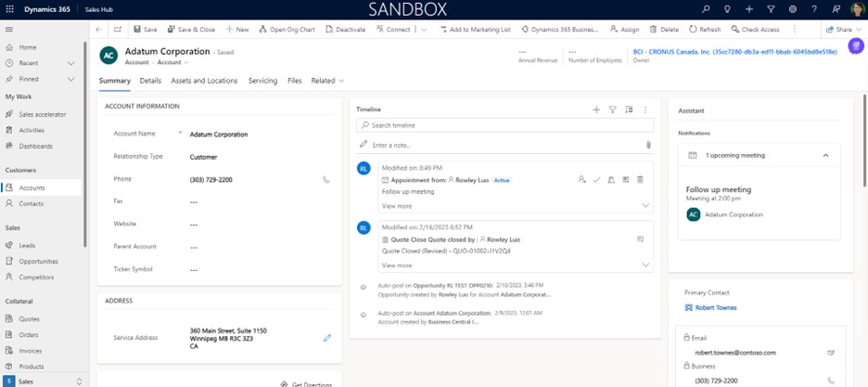Screen dimensions: 868x387
Task: Click the page vertical scrollbar
Action: click(x=864, y=141)
